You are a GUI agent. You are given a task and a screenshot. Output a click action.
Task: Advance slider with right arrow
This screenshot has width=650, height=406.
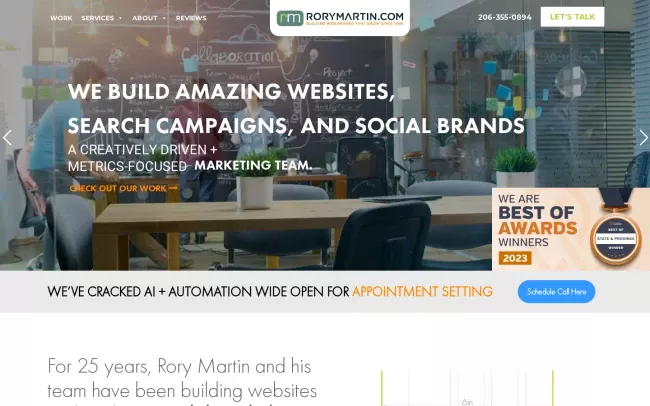point(643,138)
